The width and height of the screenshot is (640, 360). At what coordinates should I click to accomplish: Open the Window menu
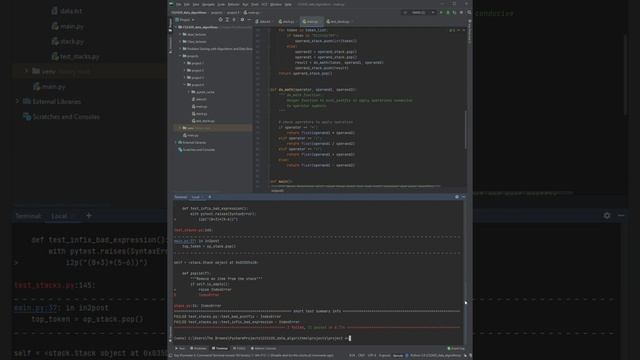tap(276, 4)
